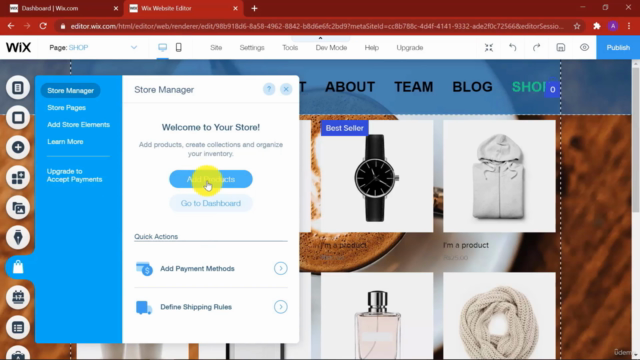
Task: Open the Bookings calendar sidebar icon
Action: tap(18, 297)
